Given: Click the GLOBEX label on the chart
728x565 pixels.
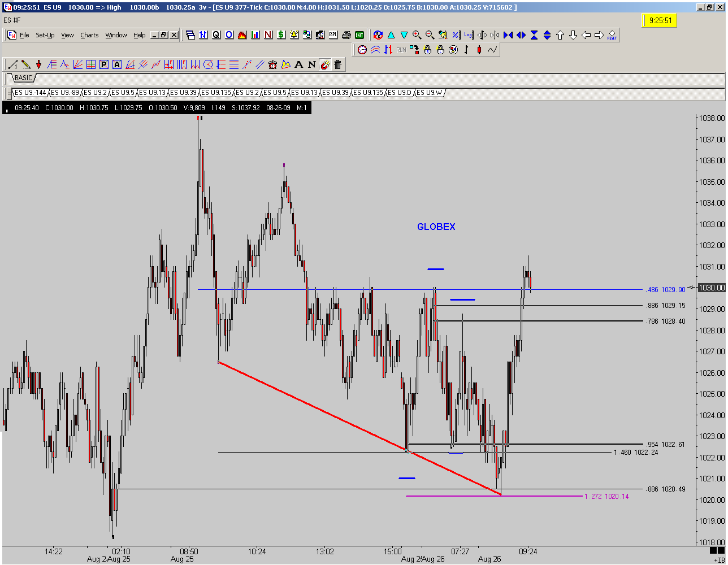Looking at the screenshot, I should click(436, 227).
